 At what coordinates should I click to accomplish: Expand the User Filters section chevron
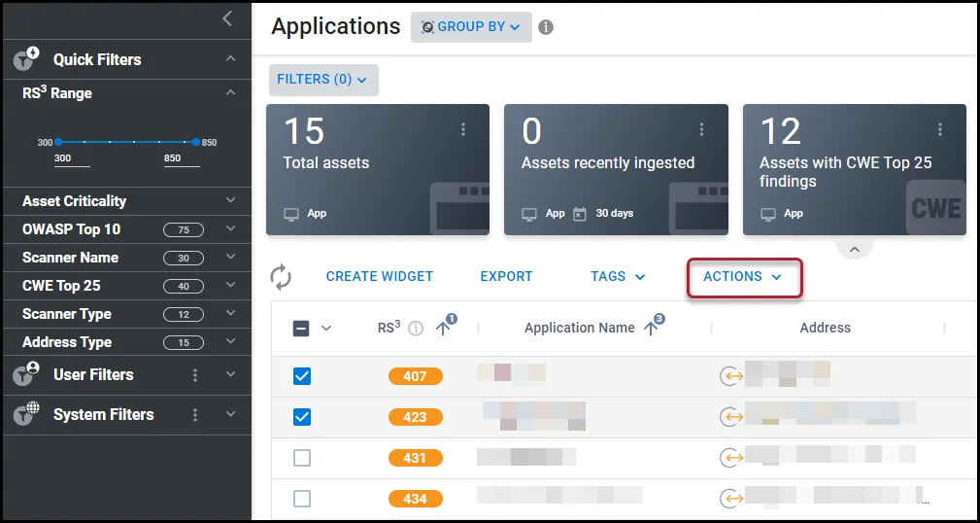230,374
